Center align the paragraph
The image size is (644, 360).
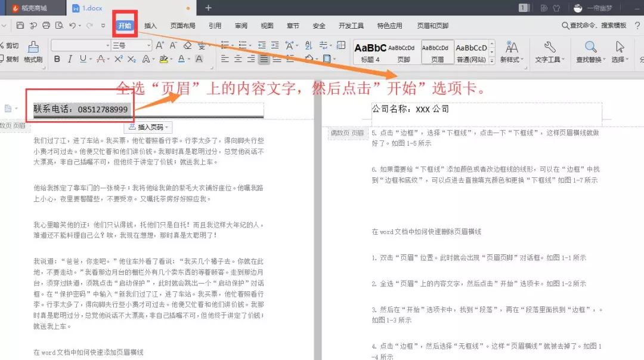(x=238, y=59)
